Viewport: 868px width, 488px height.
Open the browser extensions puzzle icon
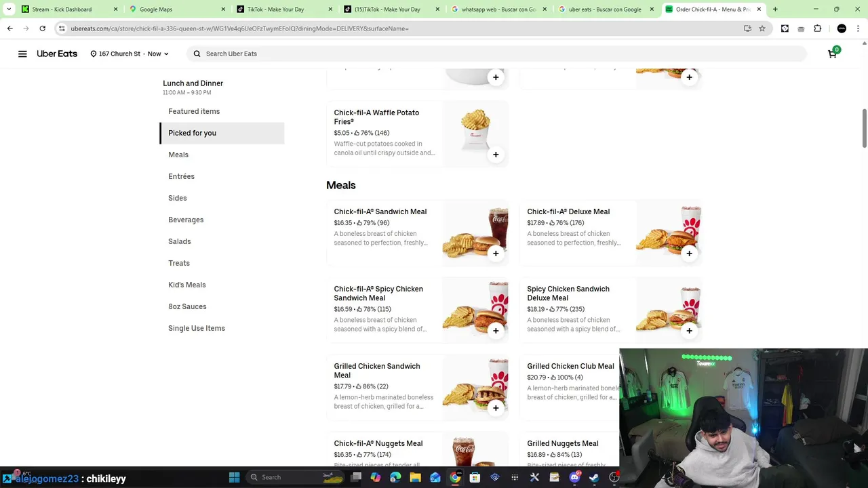817,28
